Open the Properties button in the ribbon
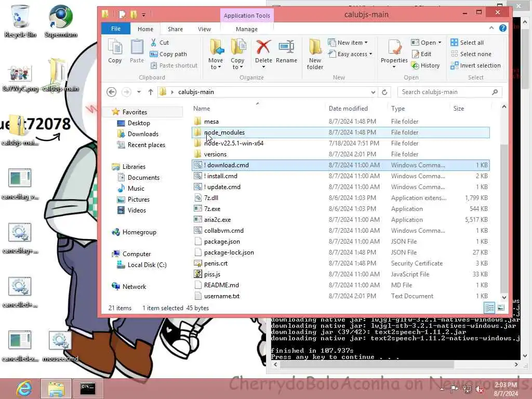Image resolution: width=532 pixels, height=399 pixels. (x=394, y=54)
